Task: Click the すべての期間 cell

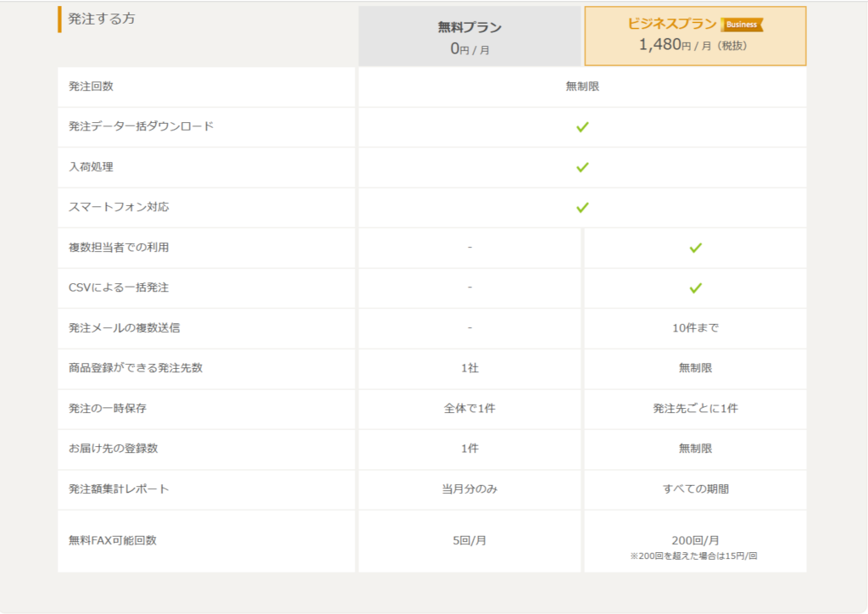Action: click(695, 488)
